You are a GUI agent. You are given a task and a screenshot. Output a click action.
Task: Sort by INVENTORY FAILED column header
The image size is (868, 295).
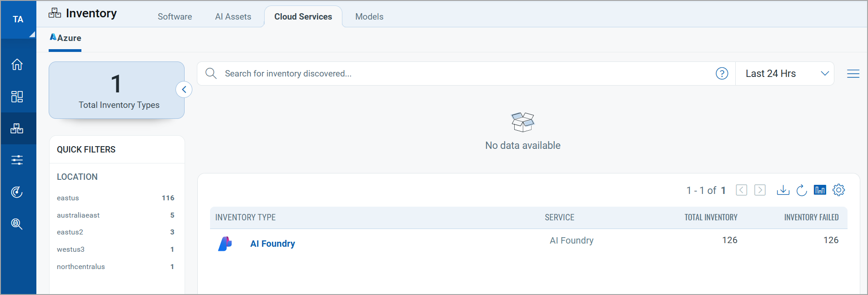811,218
